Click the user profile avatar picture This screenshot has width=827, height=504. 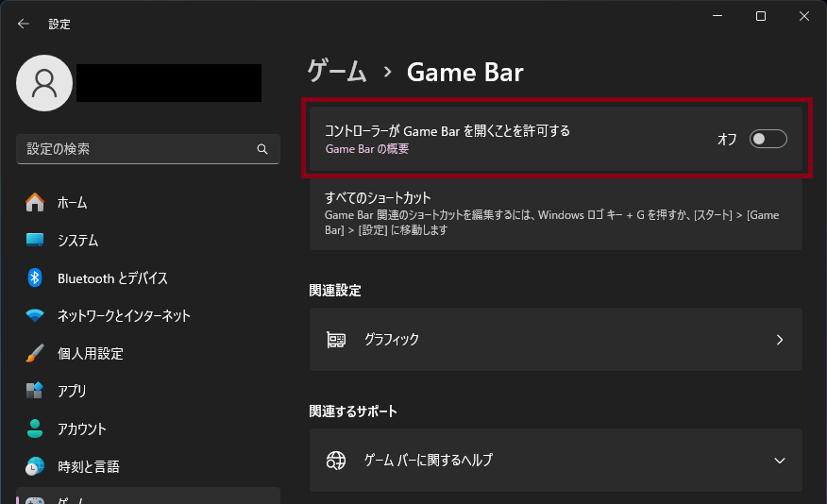point(44,83)
